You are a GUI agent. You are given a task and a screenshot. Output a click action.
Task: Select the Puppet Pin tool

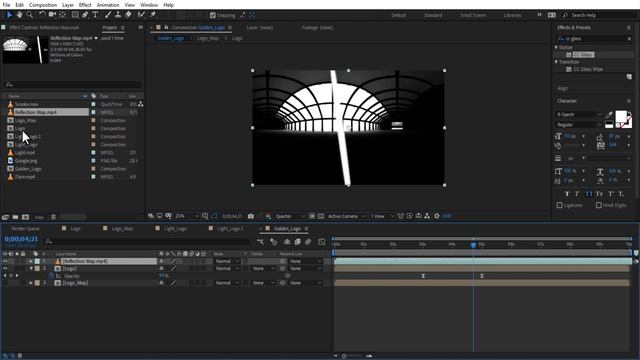tap(153, 15)
